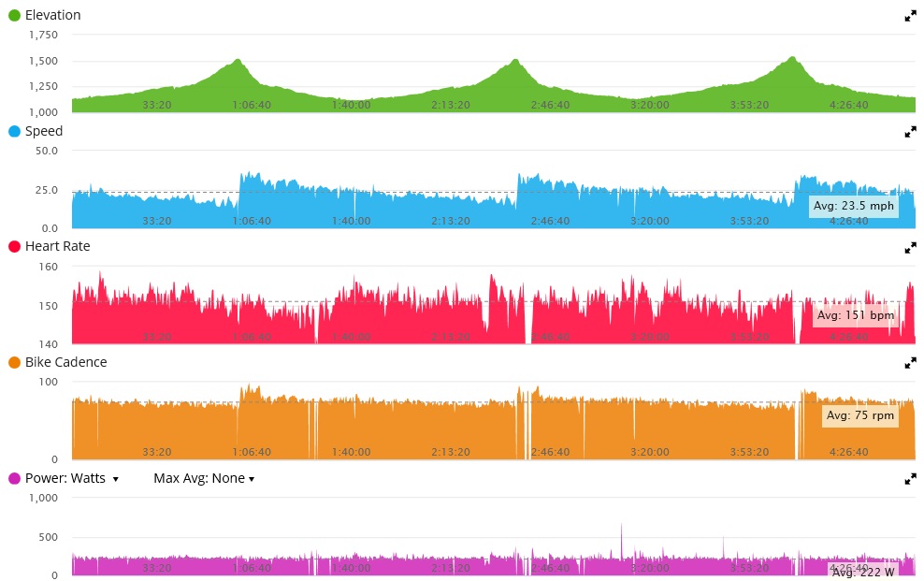
Task: Click the magenta Power legend dot
Action: point(14,478)
